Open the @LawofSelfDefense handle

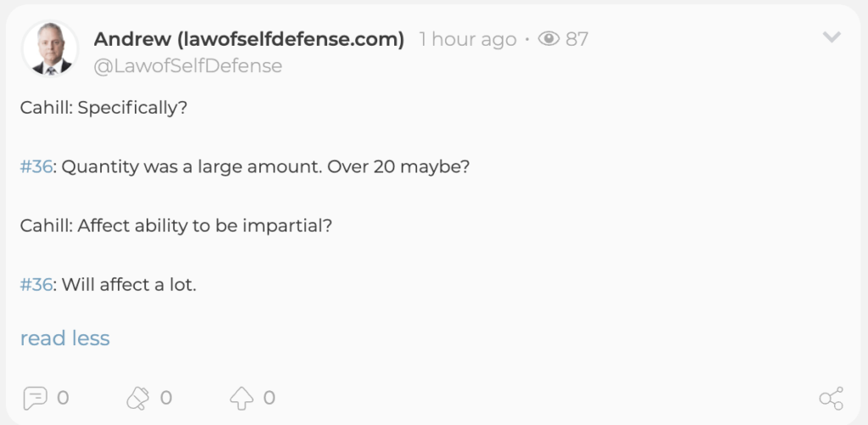tap(187, 66)
